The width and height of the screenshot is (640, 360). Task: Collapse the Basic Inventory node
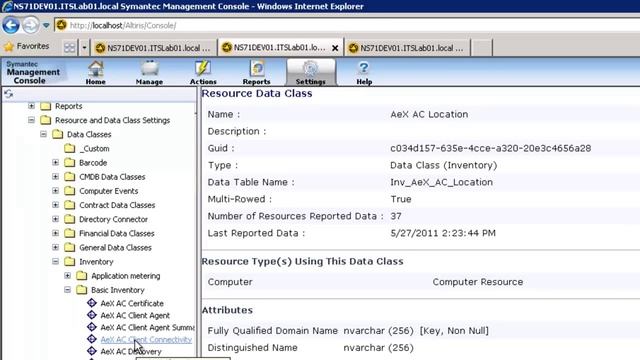coord(68,290)
